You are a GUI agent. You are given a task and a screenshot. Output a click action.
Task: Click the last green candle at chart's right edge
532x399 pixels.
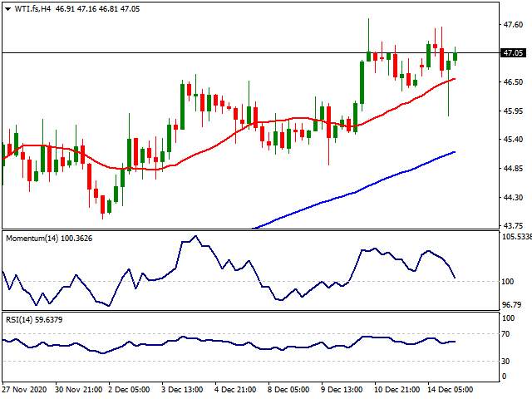pyautogui.click(x=455, y=57)
